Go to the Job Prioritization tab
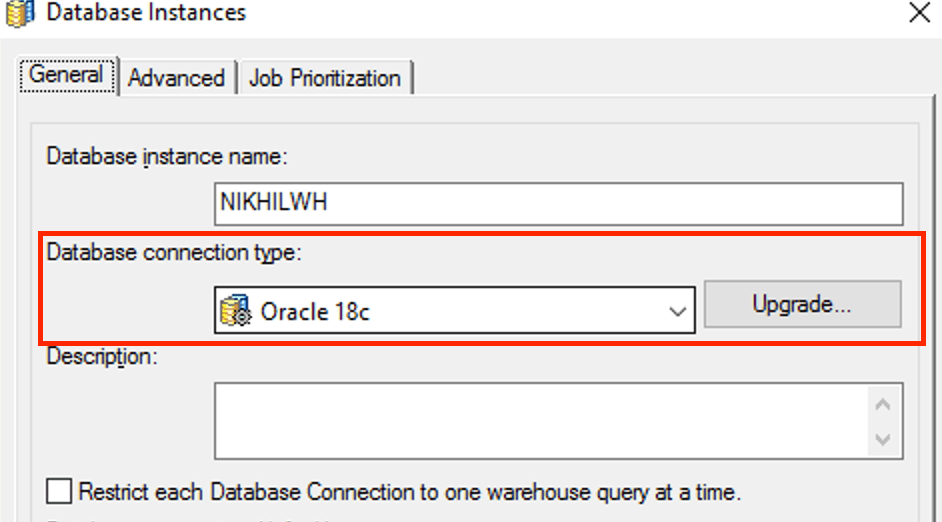This screenshot has height=522, width=942. [x=324, y=78]
